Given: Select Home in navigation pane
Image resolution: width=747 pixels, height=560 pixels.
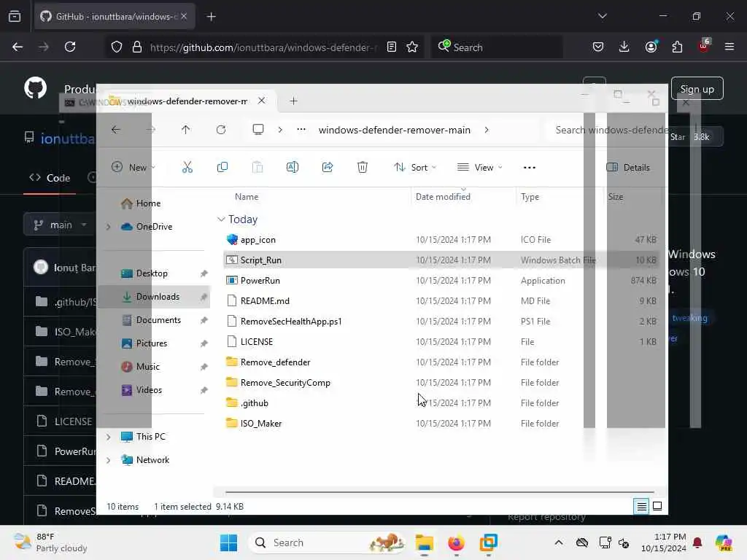Looking at the screenshot, I should [148, 203].
